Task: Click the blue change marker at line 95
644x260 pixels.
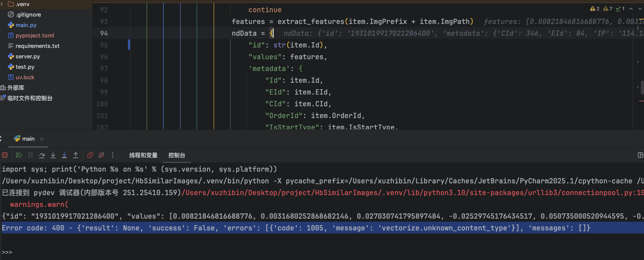Action: pos(129,45)
